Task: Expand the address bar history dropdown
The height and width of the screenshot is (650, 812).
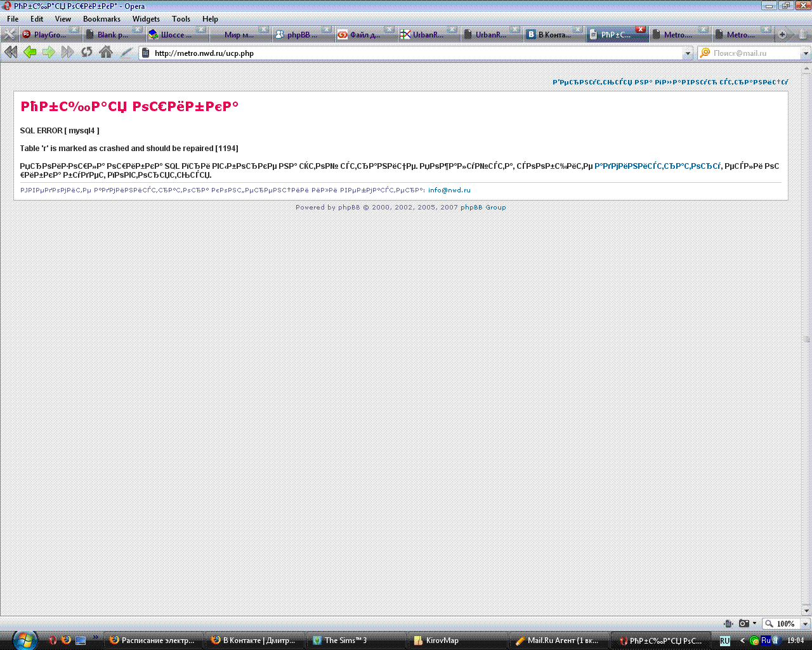Action: tap(688, 54)
